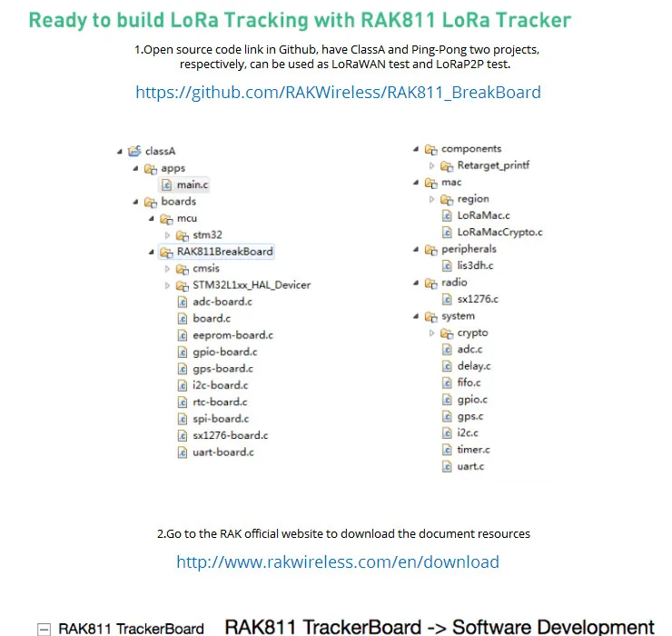Expand the crypto folder arrow
Screen dimensions: 672x636
click(431, 333)
